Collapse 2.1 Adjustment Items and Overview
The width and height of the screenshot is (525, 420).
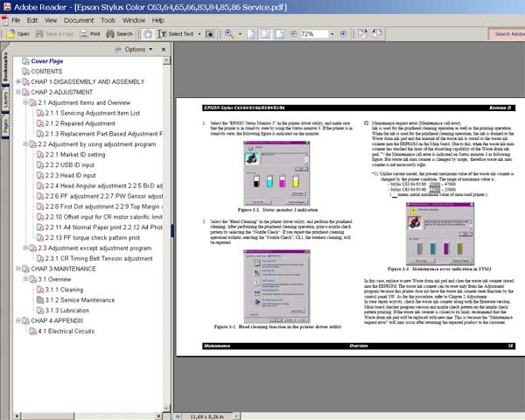point(25,102)
